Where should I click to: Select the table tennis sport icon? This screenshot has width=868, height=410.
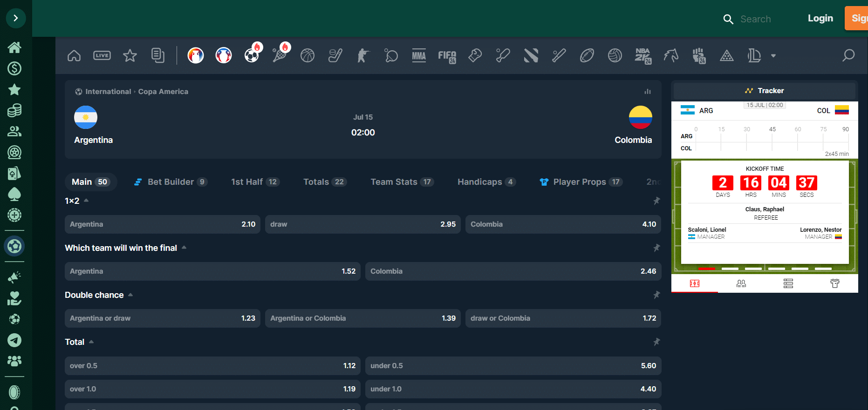(391, 55)
